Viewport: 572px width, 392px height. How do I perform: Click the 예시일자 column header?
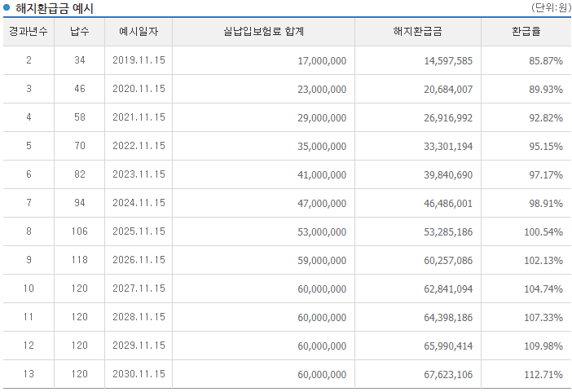[x=139, y=33]
